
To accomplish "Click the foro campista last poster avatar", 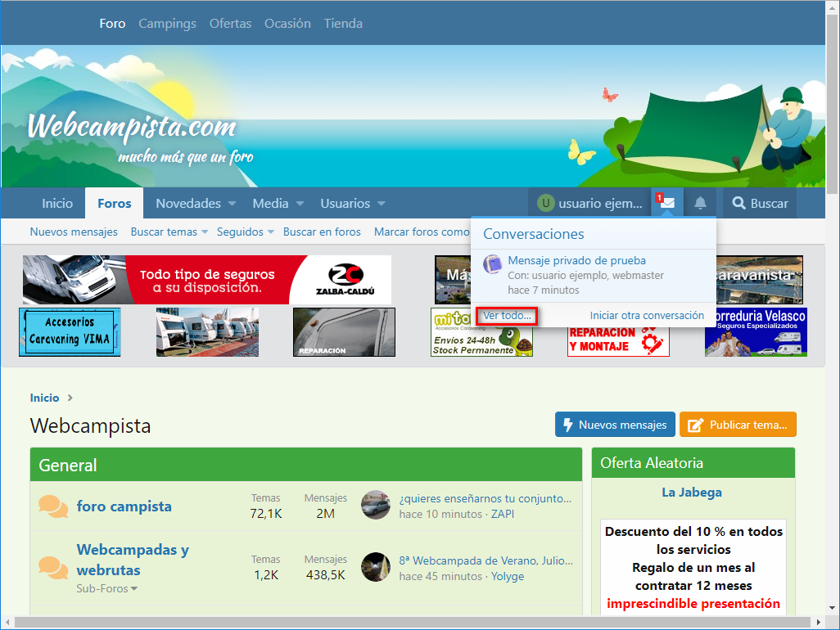I will [x=376, y=505].
